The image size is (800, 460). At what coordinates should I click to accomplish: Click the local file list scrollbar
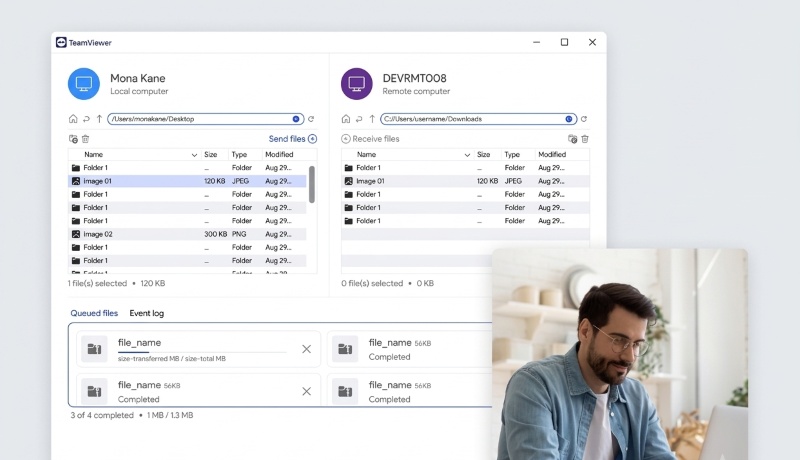click(312, 184)
